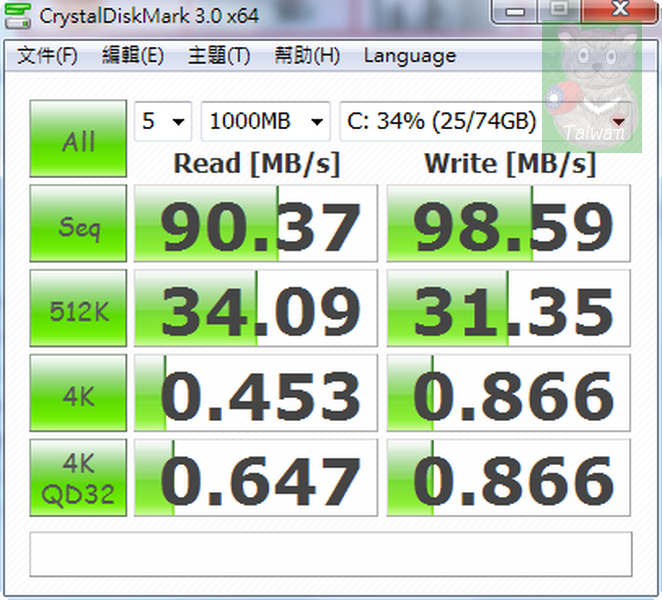The width and height of the screenshot is (662, 600).
Task: Open the 編輯(E) menu
Action: click(133, 56)
